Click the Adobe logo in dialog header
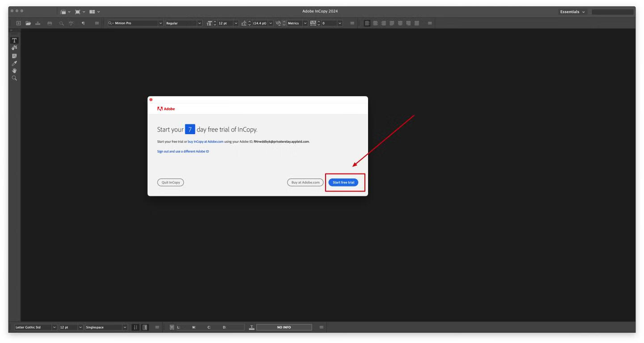Viewport: 644px width, 343px height. 166,109
